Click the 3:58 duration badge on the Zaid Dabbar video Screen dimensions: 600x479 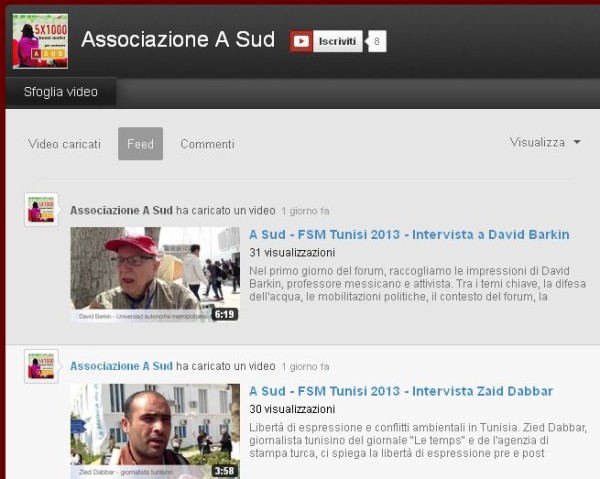pos(224,470)
